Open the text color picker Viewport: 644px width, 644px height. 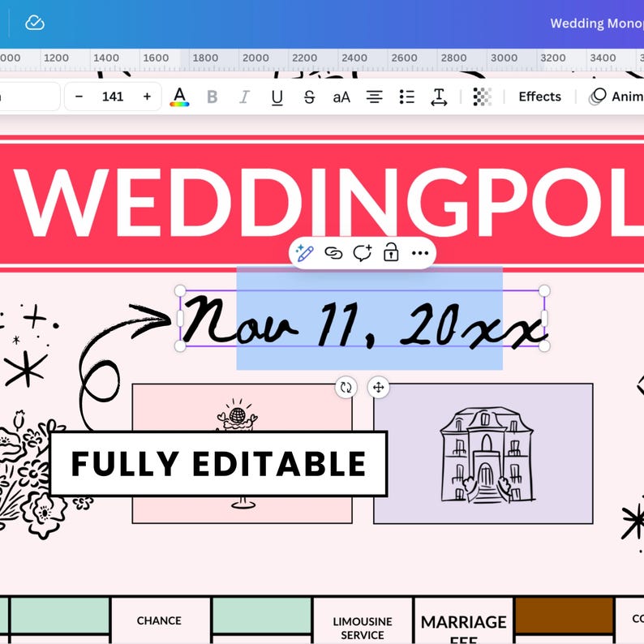[179, 97]
